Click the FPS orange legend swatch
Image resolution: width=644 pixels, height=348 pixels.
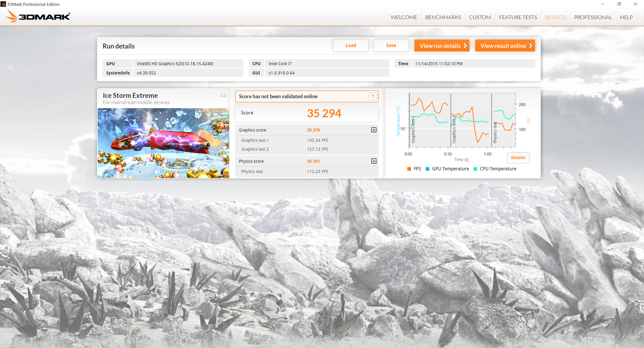tap(409, 169)
